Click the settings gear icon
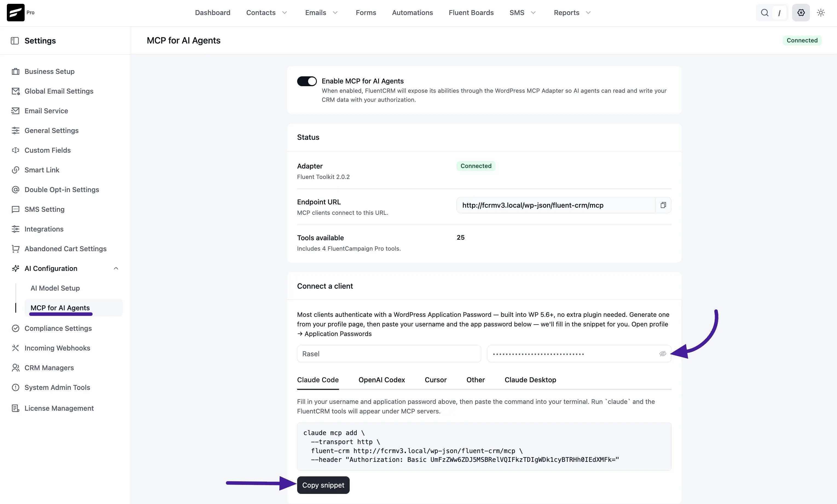 click(x=801, y=13)
